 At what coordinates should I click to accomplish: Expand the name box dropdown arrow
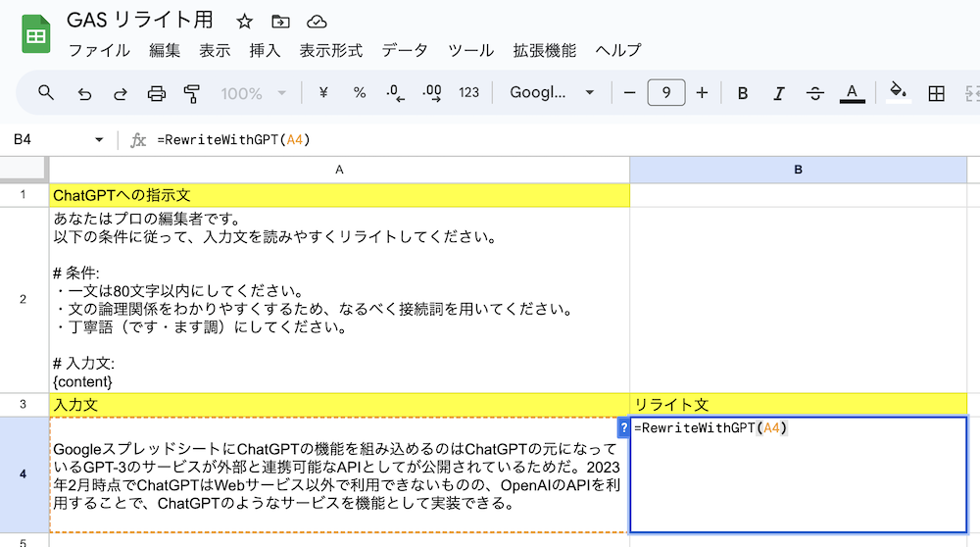(99, 139)
